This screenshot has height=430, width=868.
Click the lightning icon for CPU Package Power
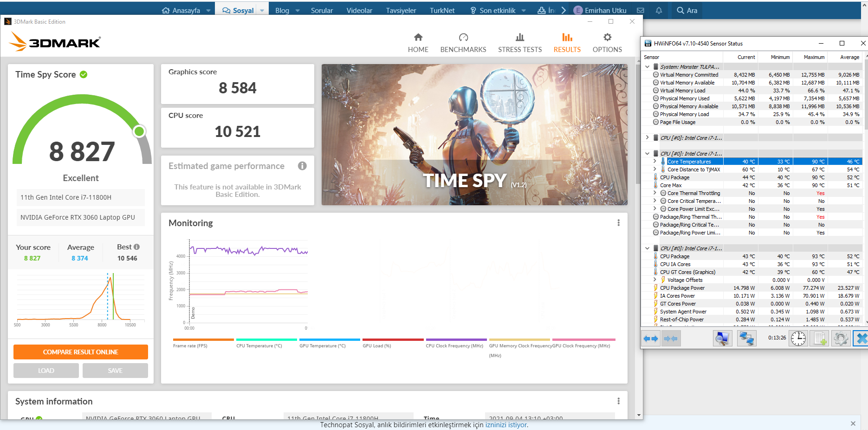click(655, 288)
